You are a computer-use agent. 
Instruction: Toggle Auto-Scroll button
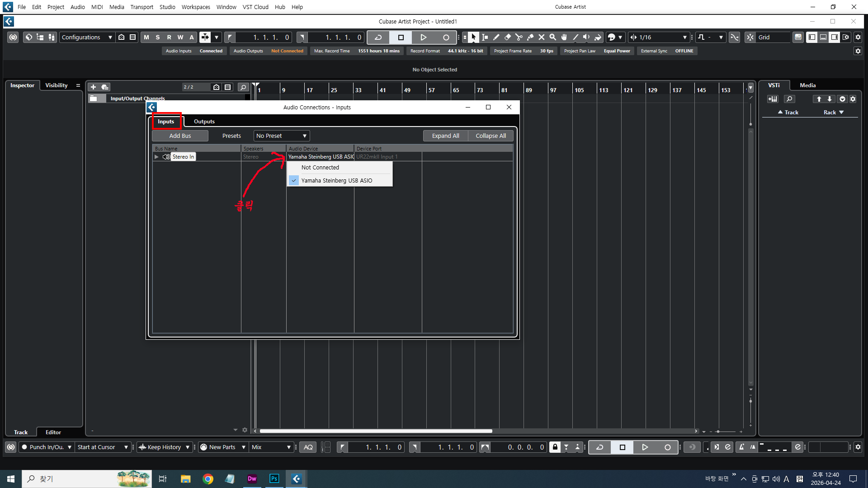(x=205, y=37)
